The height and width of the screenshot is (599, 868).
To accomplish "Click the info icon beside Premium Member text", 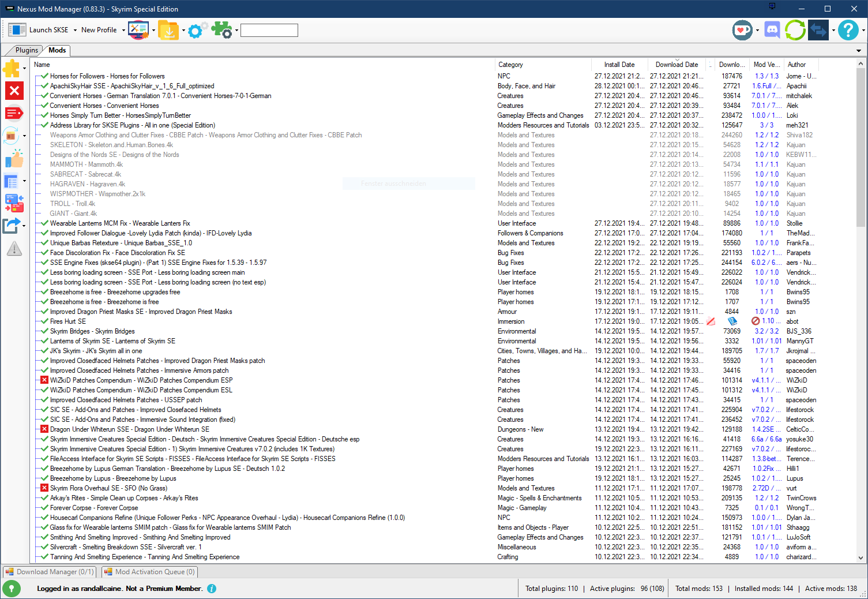I will pyautogui.click(x=212, y=589).
